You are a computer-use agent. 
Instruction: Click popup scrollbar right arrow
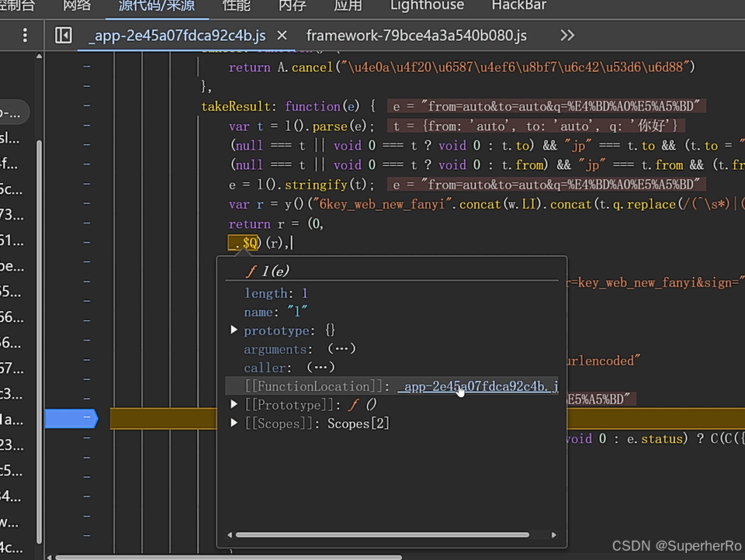(x=553, y=535)
